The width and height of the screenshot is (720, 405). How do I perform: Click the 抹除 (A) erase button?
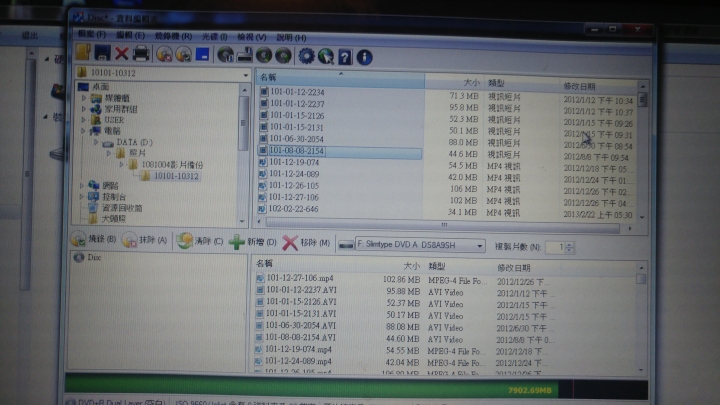tap(145, 240)
